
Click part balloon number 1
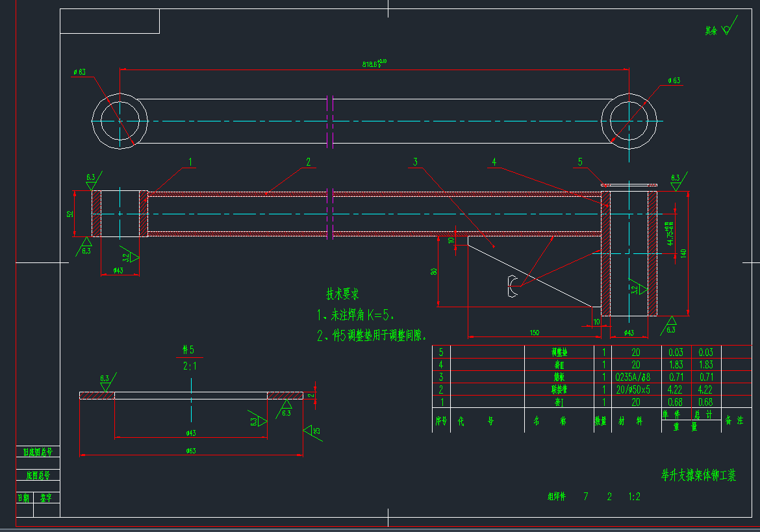pyautogui.click(x=190, y=162)
